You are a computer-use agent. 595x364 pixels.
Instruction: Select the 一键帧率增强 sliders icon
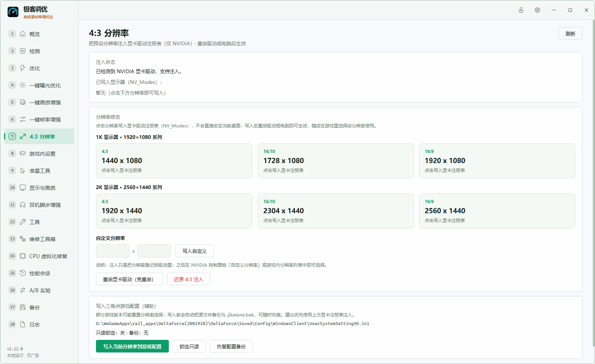click(23, 119)
